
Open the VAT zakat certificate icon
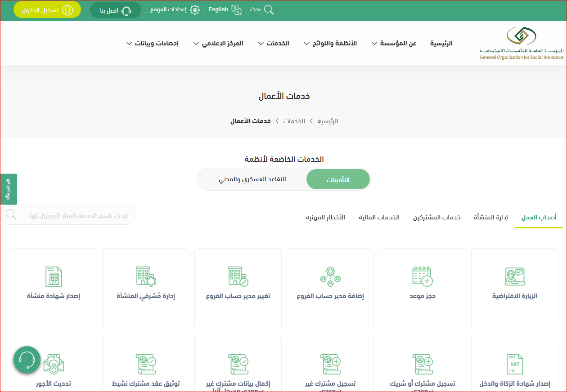point(515,364)
